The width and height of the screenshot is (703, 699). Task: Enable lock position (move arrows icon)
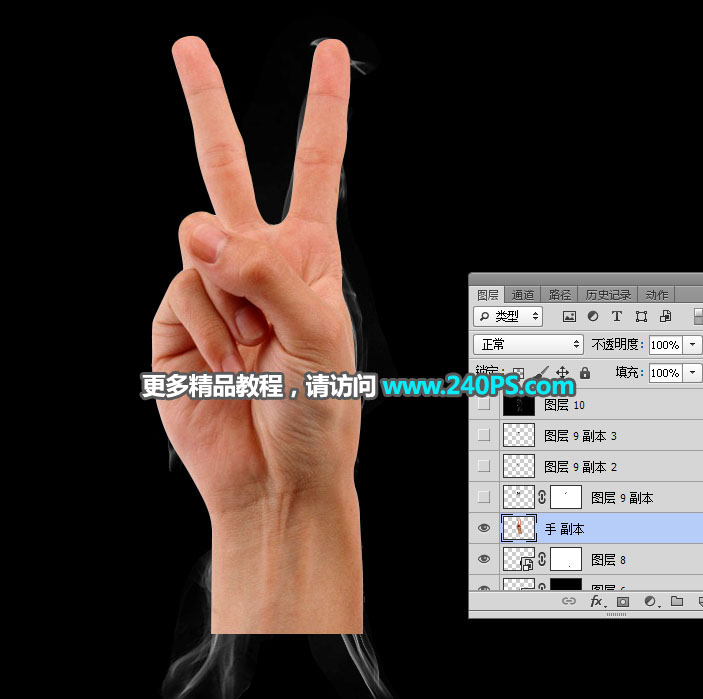coord(562,373)
